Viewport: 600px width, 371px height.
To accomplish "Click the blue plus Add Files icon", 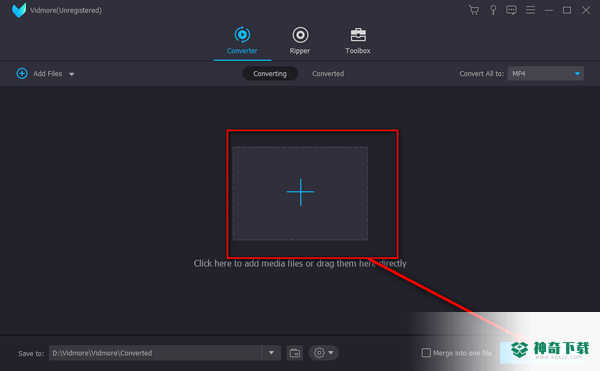I will (x=22, y=73).
